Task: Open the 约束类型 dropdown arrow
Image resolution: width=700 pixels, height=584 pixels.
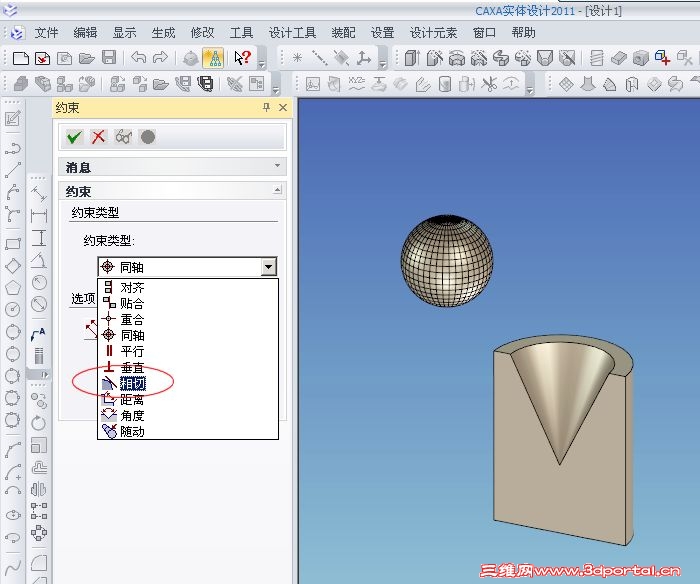Action: [x=268, y=267]
